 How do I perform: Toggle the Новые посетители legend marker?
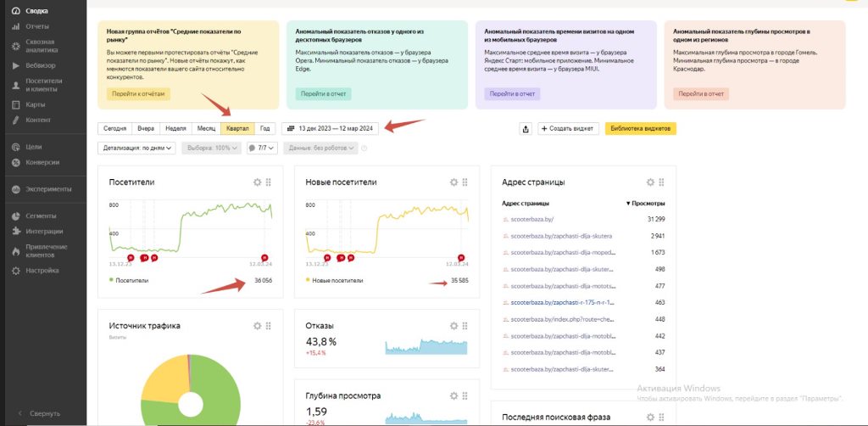click(x=308, y=280)
